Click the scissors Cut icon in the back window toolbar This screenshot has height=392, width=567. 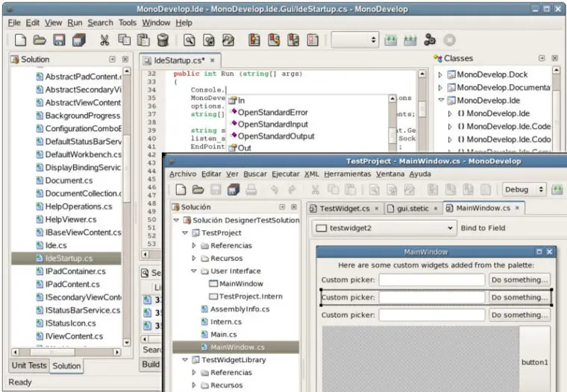(x=104, y=40)
